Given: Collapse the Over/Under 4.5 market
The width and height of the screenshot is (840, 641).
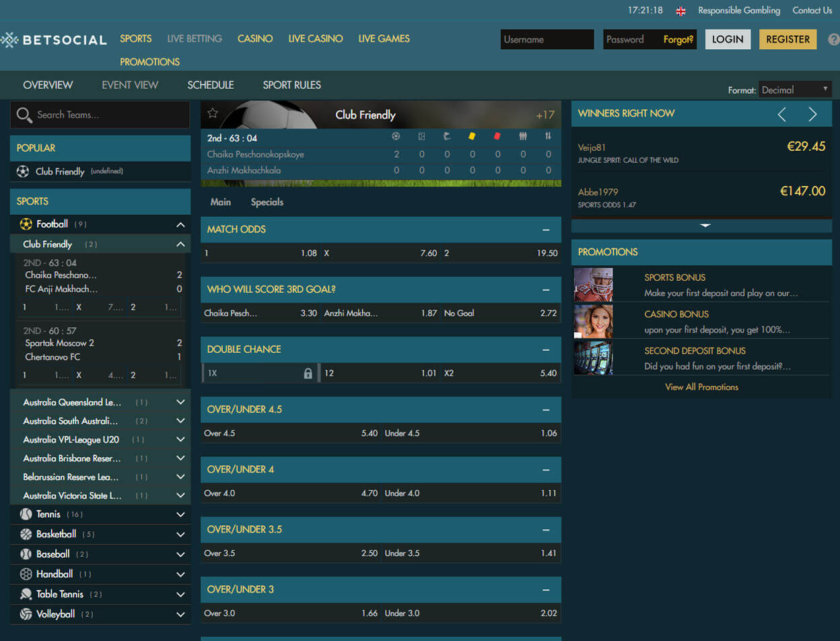Looking at the screenshot, I should 546,409.
